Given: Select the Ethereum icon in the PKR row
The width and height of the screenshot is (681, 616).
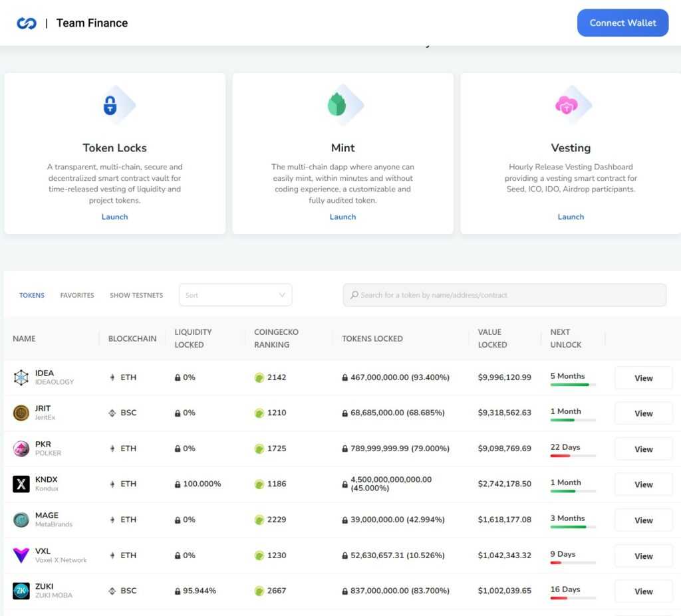Looking at the screenshot, I should pyautogui.click(x=112, y=449).
